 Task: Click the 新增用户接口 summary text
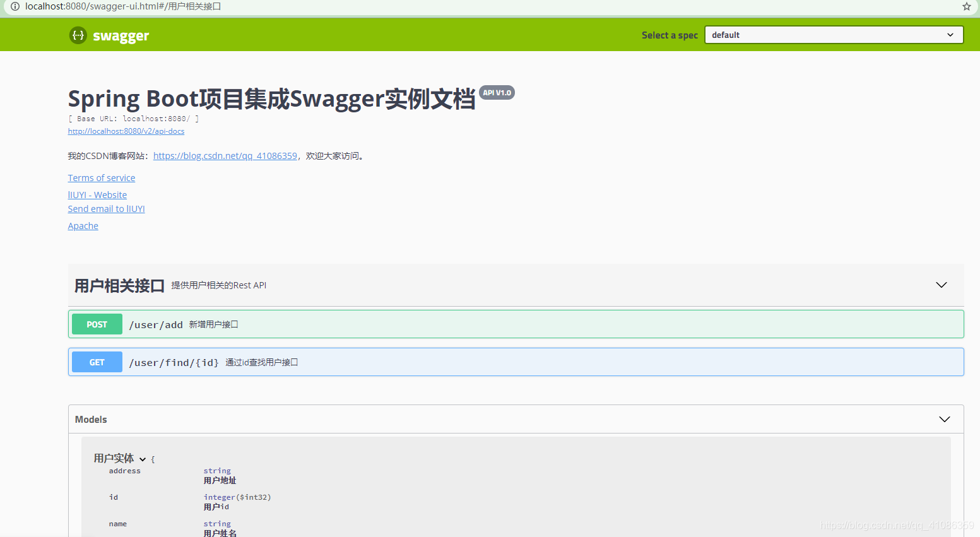[213, 324]
